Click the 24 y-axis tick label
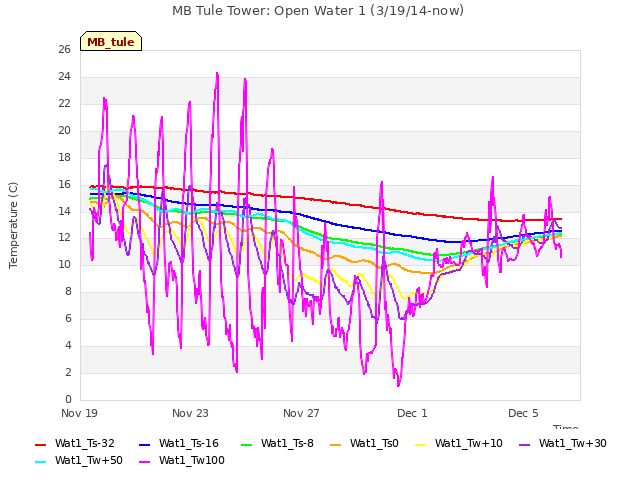The image size is (640, 480). tap(64, 76)
